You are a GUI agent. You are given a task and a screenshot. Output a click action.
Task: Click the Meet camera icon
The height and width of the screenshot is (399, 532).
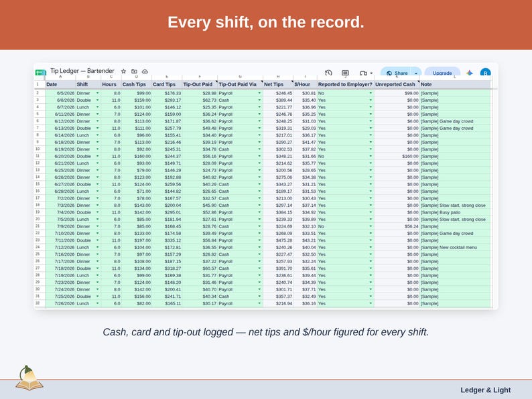363,73
